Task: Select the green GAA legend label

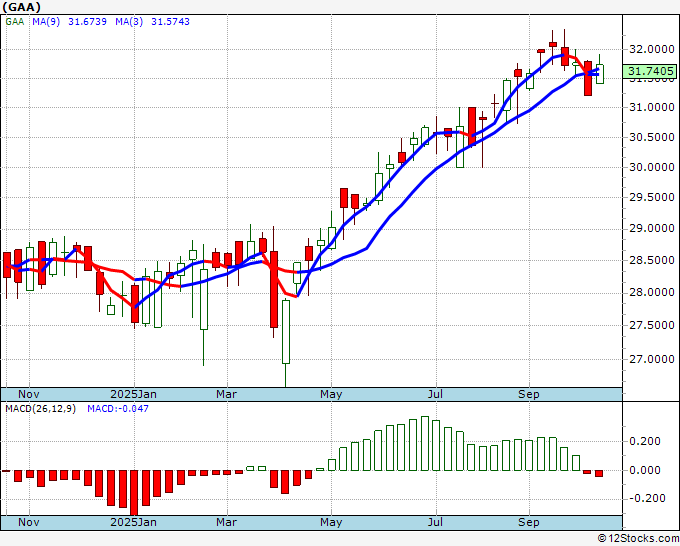Action: click(x=15, y=22)
